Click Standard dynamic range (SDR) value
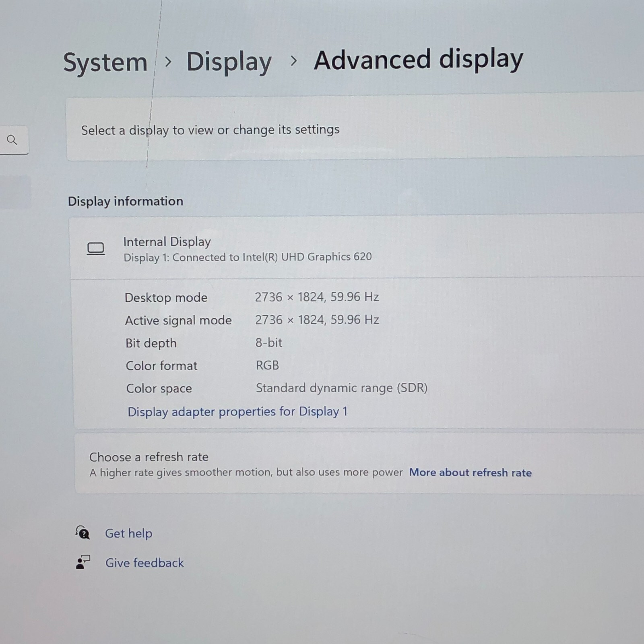 pos(341,388)
